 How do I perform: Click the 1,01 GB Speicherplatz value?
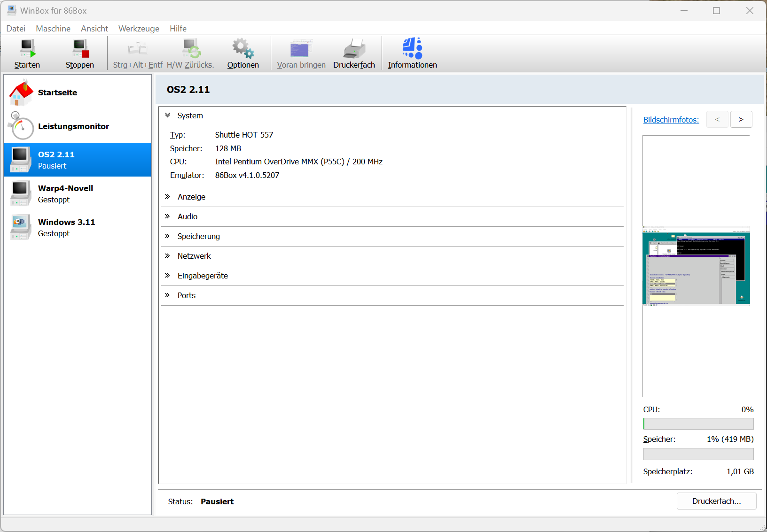[740, 471]
